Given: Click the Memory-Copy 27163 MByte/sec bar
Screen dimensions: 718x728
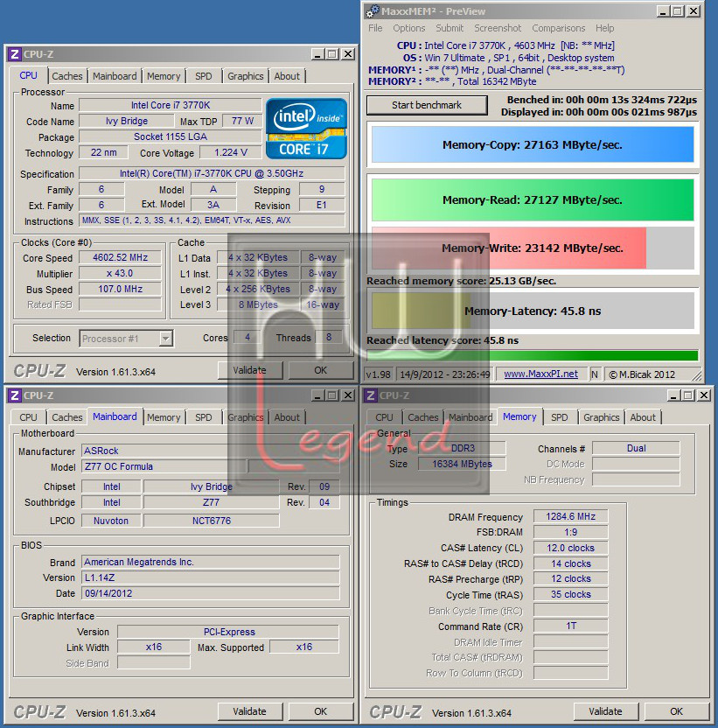Looking at the screenshot, I should click(x=533, y=145).
